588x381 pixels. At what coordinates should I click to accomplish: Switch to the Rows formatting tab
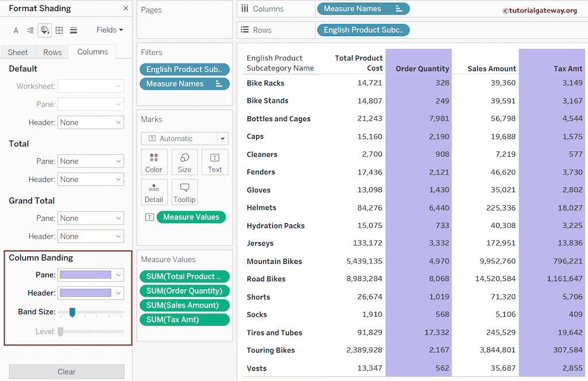(52, 52)
